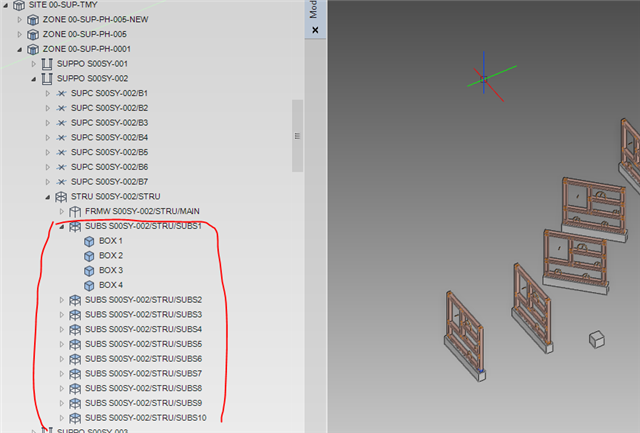Expand the SUBS S00SY-002/STRU/SUBS6 node
This screenshot has width=640, height=433.
(62, 359)
